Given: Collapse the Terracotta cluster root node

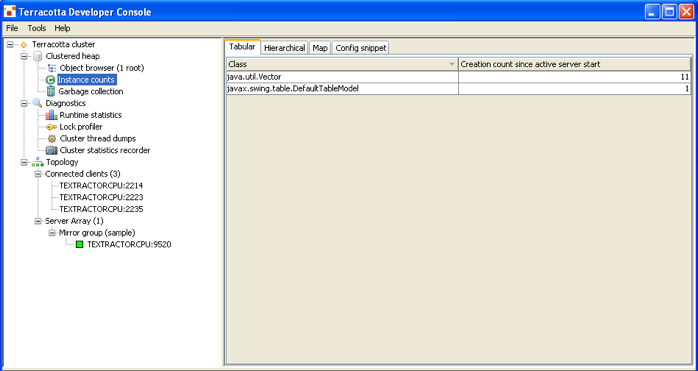Looking at the screenshot, I should [x=10, y=45].
